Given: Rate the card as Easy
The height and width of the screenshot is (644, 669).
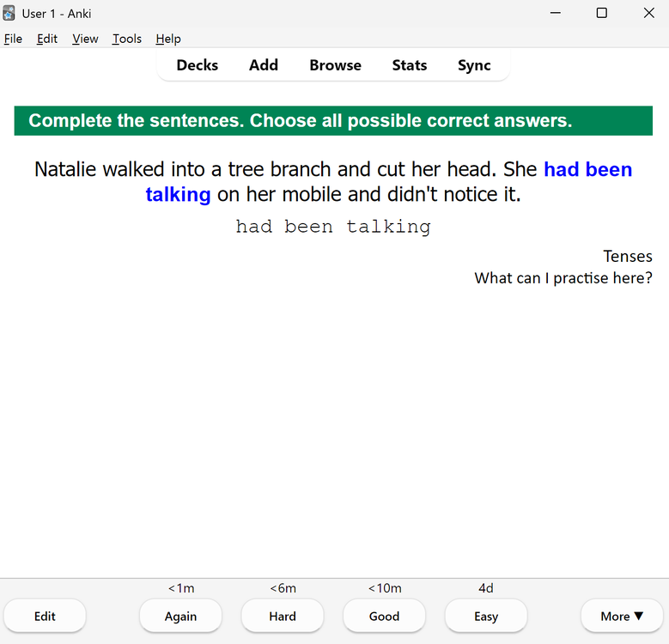Looking at the screenshot, I should [x=486, y=616].
